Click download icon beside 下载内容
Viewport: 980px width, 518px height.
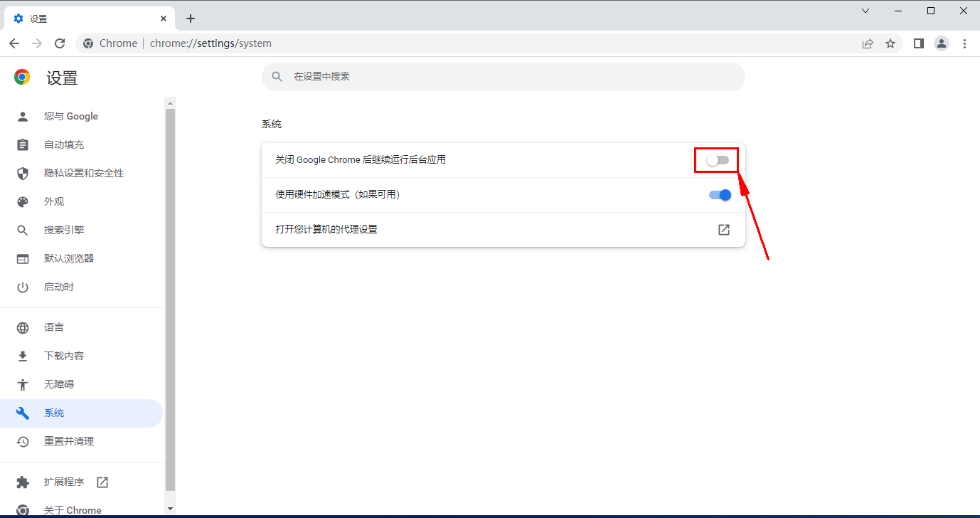23,356
